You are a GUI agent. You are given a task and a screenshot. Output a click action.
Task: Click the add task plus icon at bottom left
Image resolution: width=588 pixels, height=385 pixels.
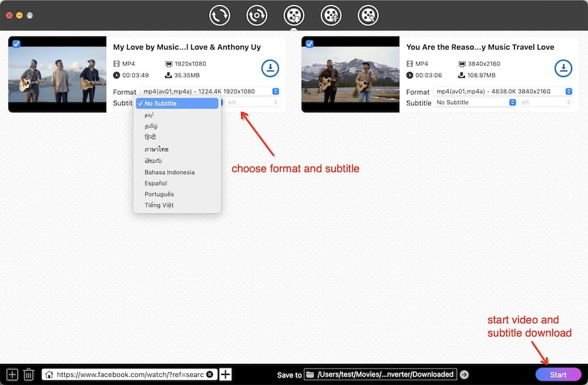[12, 374]
